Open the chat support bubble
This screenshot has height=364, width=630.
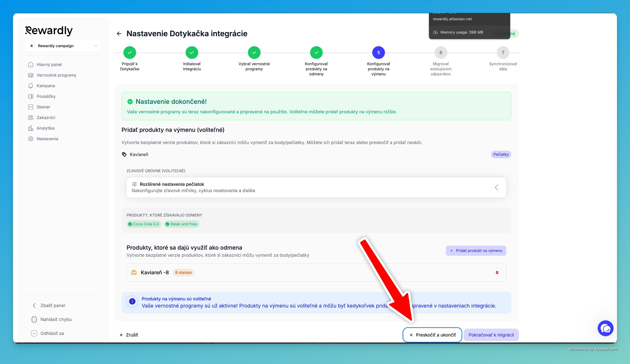coord(605,328)
